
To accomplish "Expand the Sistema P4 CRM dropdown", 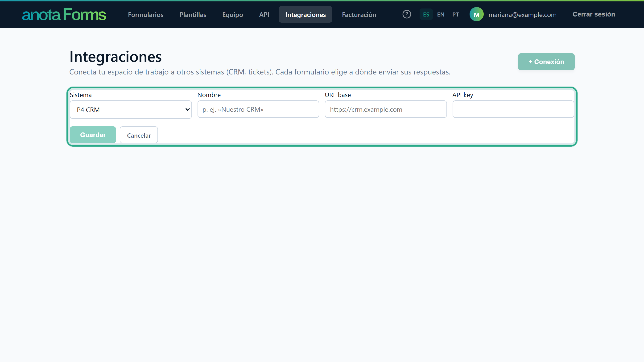I will click(131, 110).
